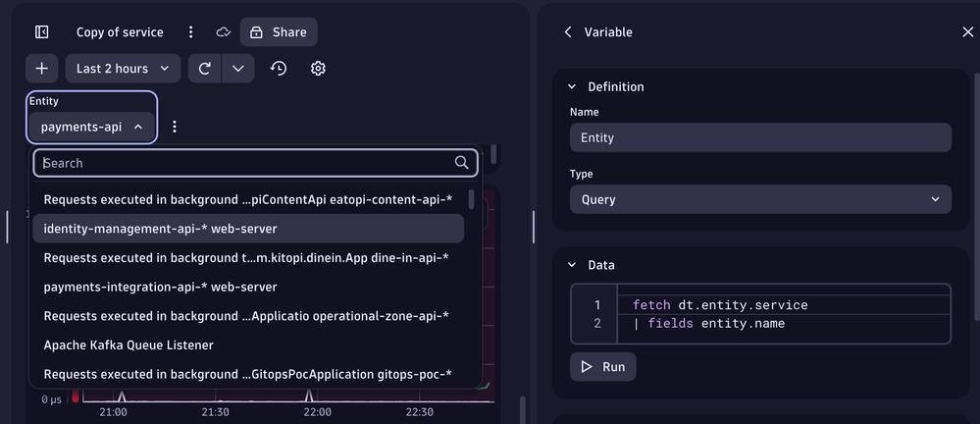Expand the refresh interval options arrow
The image size is (980, 424).
click(237, 69)
